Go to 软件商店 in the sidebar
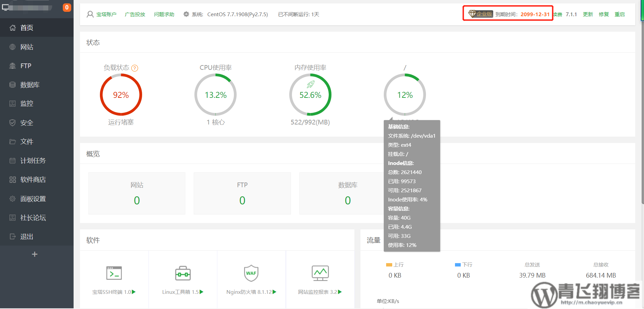This screenshot has width=644, height=309. (x=33, y=179)
